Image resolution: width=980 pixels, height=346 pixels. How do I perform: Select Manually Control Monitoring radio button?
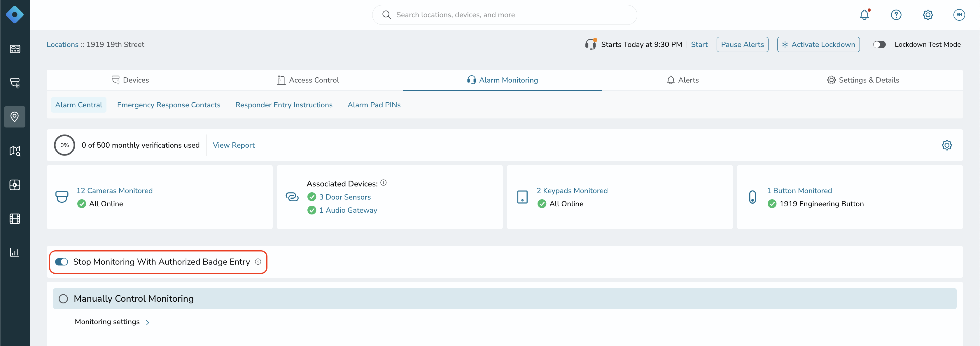tap(63, 299)
